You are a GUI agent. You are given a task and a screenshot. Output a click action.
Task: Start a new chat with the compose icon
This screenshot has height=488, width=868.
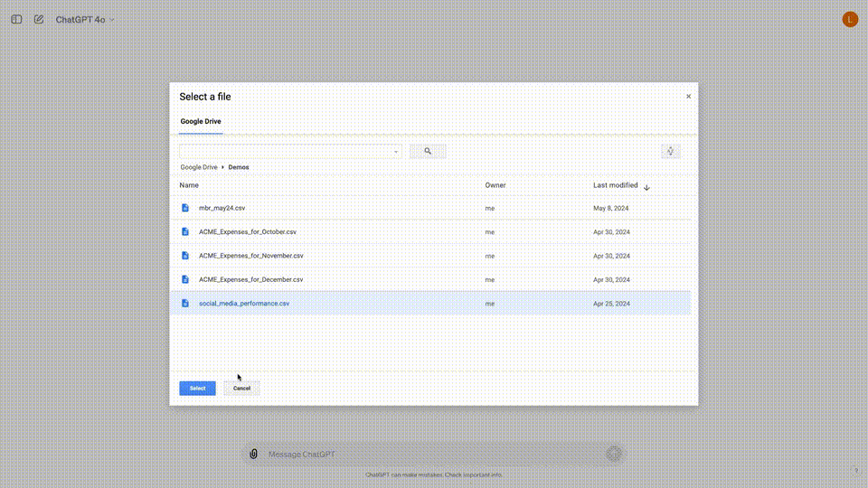[x=39, y=19]
